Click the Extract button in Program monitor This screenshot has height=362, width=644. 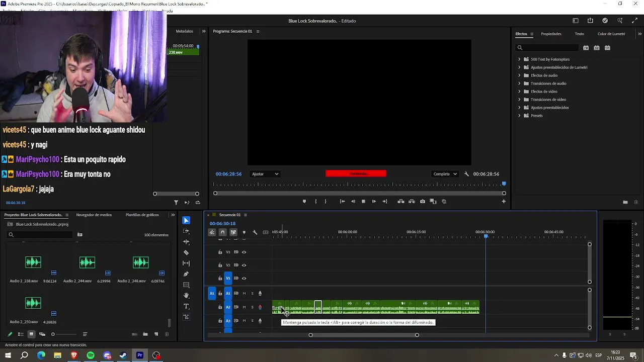coord(412,202)
